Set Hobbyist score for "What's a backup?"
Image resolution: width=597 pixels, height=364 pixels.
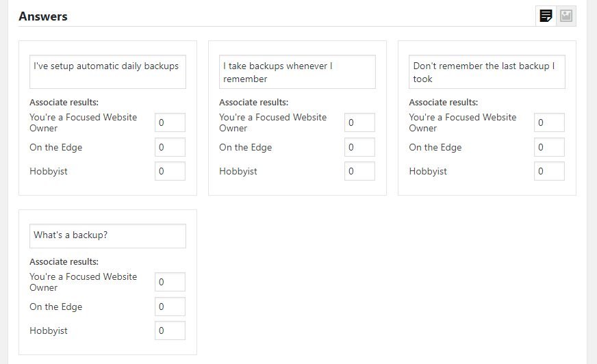(170, 330)
